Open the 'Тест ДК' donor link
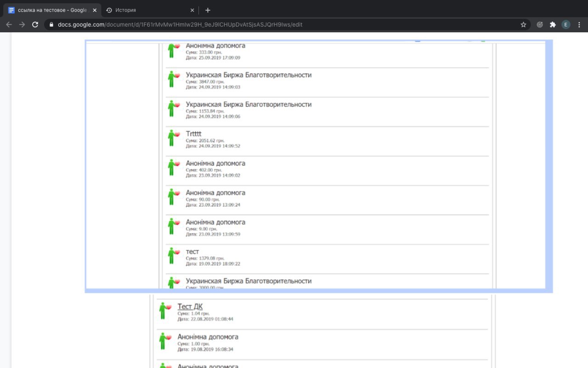The height and width of the screenshot is (368, 588). (x=190, y=307)
